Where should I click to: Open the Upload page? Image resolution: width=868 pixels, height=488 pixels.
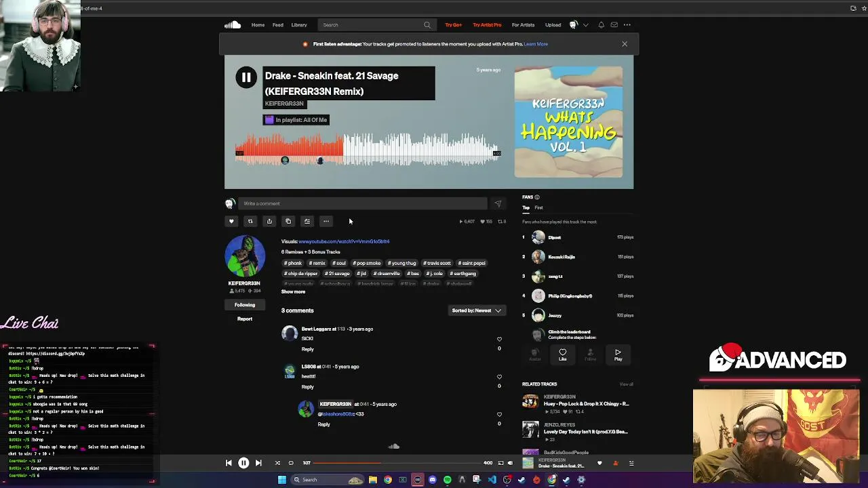pos(553,25)
